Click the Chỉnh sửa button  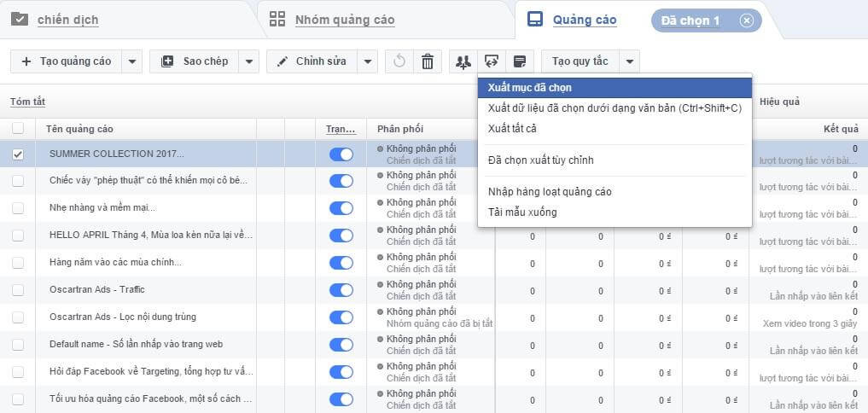pyautogui.click(x=312, y=61)
